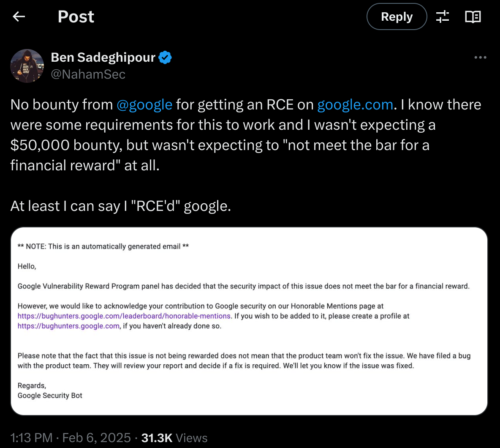Click the Feb 6, 2025 timestamp
500x448 pixels.
97,438
